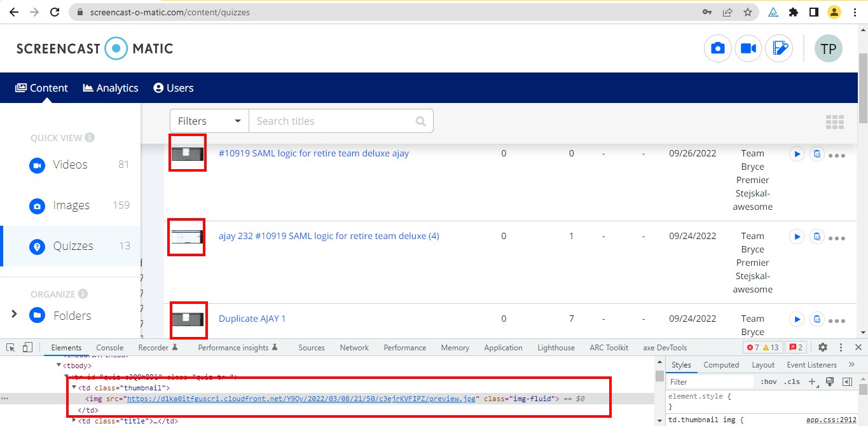Select the Images sidebar icon
The image size is (868, 426).
pos(38,205)
